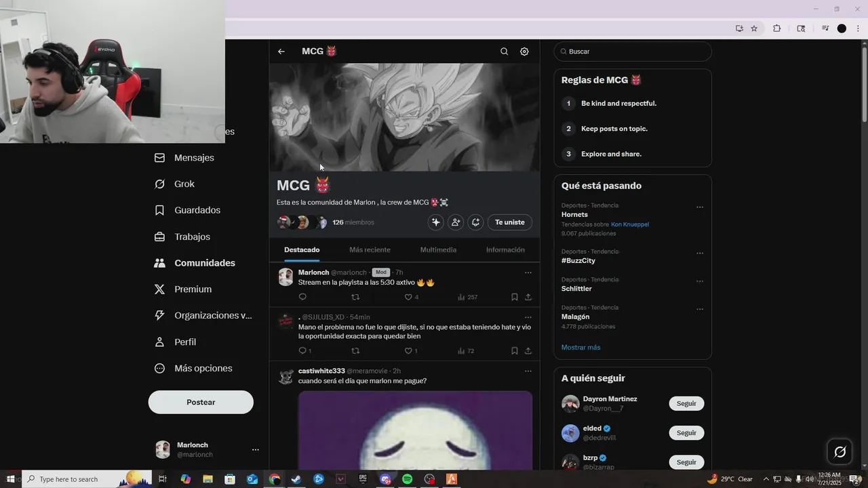The image size is (868, 488).
Task: Click the Postear button
Action: click(x=201, y=402)
